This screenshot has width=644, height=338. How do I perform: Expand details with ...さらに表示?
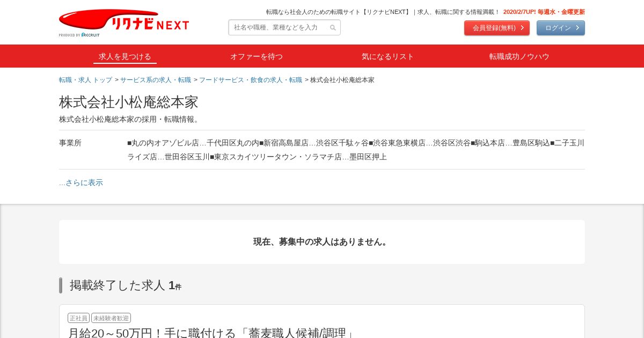pos(81,182)
